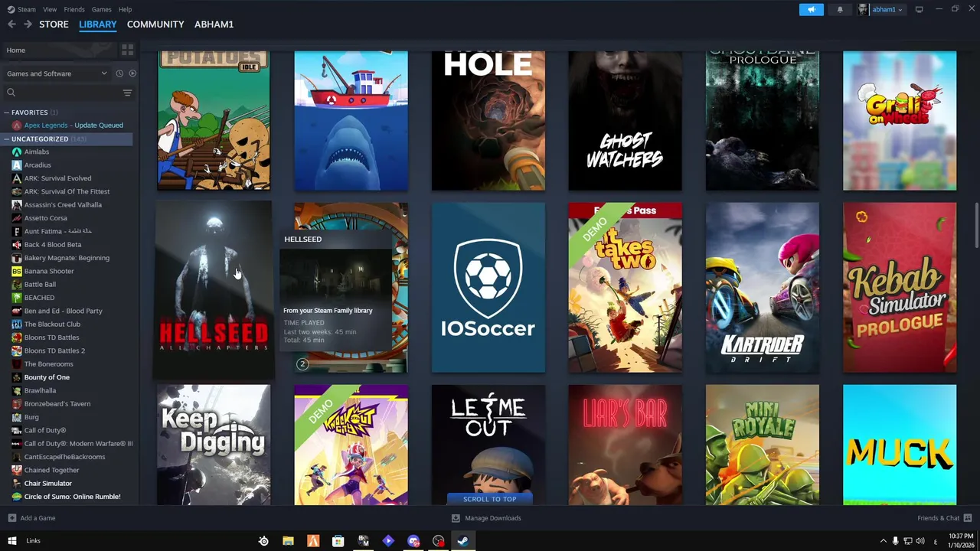Open the Grill on Wheels cover

[900, 121]
